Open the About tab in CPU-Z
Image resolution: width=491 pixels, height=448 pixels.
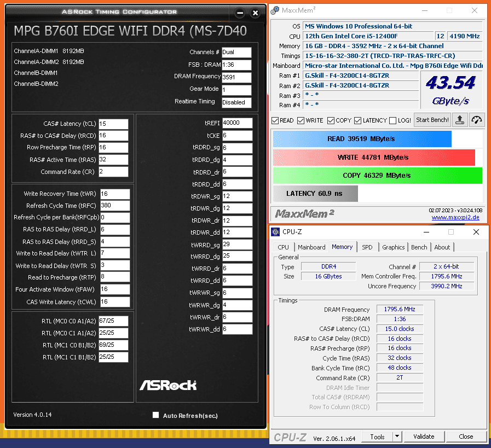click(x=442, y=247)
